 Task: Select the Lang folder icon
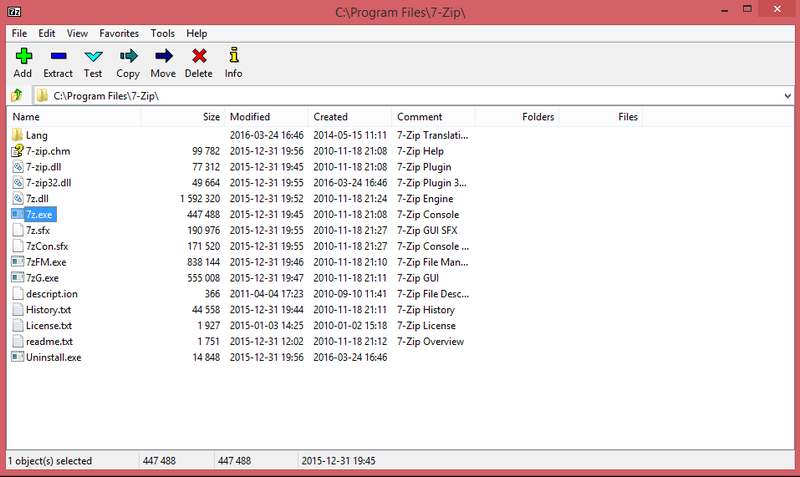[17, 135]
